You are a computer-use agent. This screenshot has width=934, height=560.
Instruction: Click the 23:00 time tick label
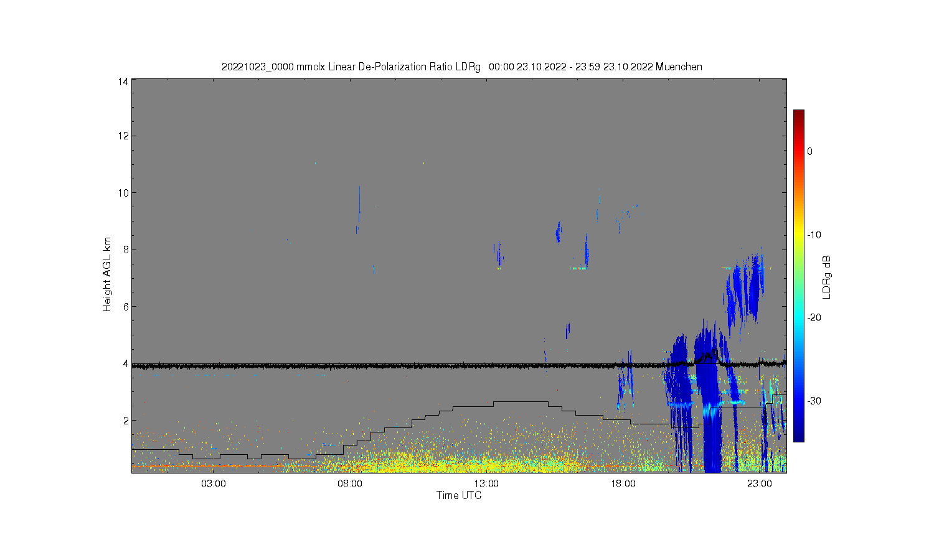point(759,483)
